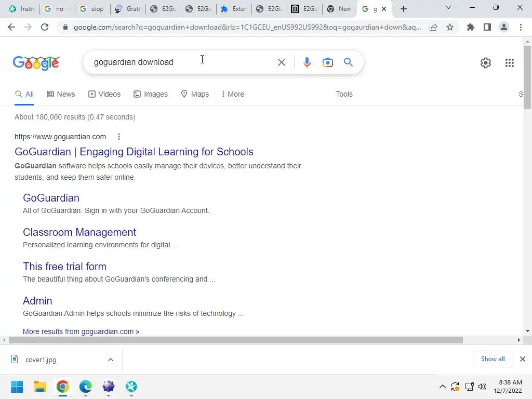This screenshot has height=399, width=532.
Task: Open the Chrome three-dot menu
Action: point(521,27)
